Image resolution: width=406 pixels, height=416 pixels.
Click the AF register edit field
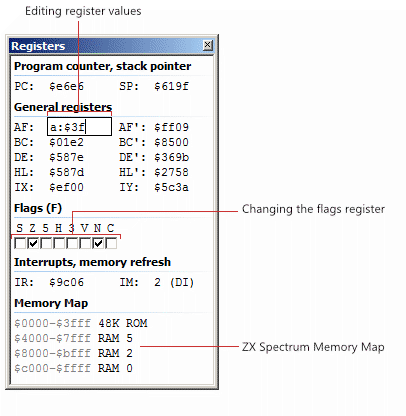(x=79, y=127)
